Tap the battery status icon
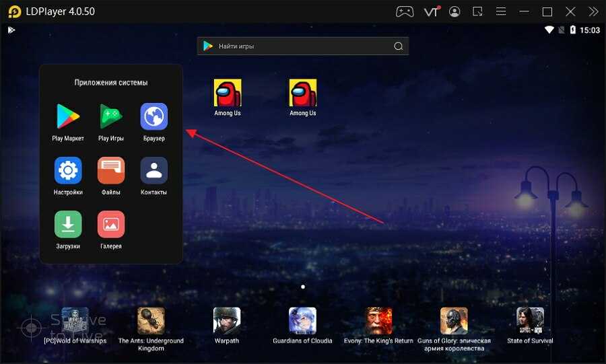The height and width of the screenshot is (364, 606). tap(573, 30)
